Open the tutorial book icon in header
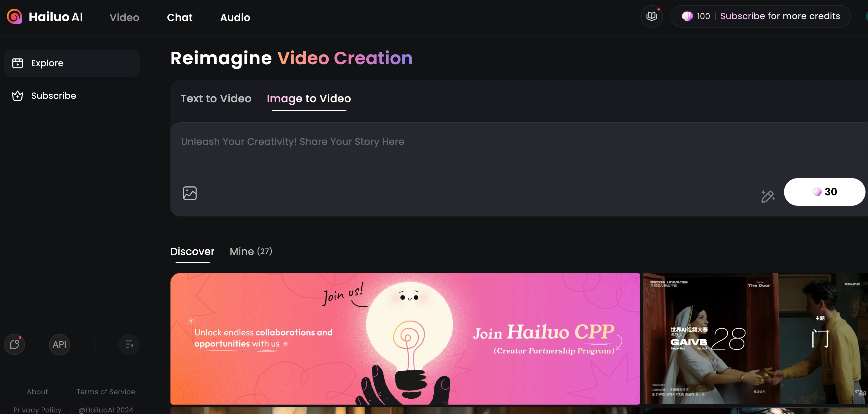The image size is (868, 414). pyautogui.click(x=651, y=16)
